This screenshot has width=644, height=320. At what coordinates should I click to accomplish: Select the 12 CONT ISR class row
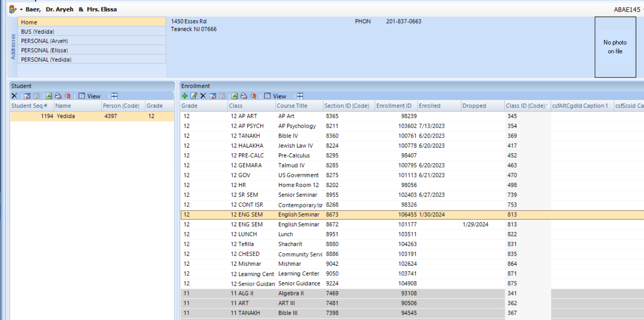point(412,205)
